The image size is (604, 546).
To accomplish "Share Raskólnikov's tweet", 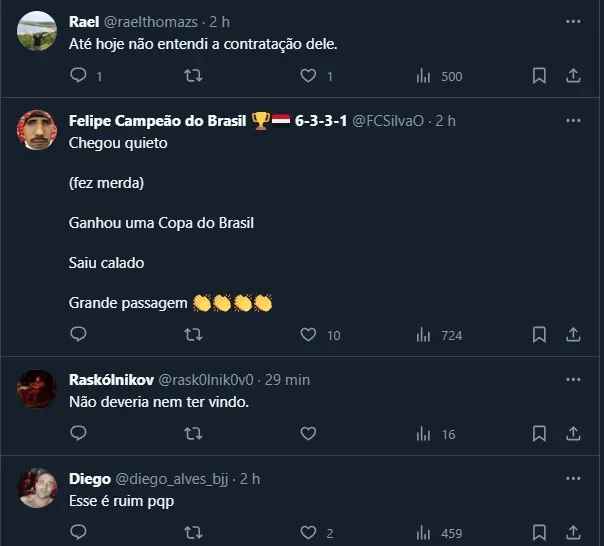I will [x=573, y=434].
